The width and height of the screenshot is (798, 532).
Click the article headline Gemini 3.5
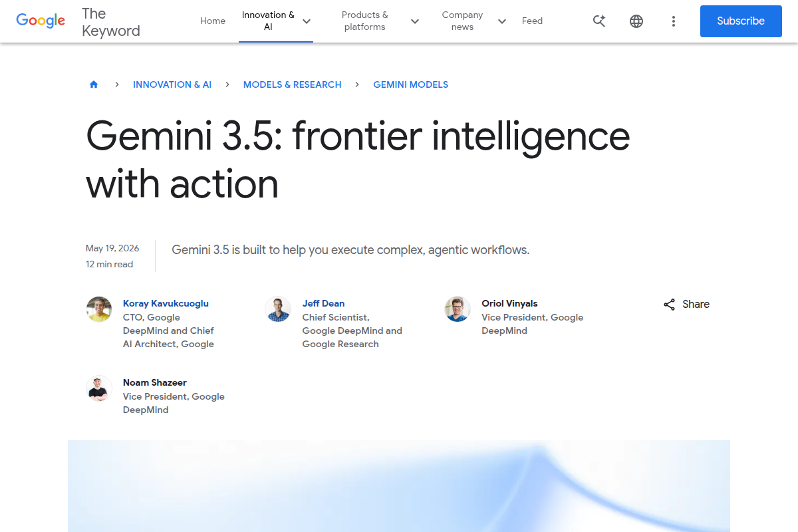pyautogui.click(x=358, y=160)
